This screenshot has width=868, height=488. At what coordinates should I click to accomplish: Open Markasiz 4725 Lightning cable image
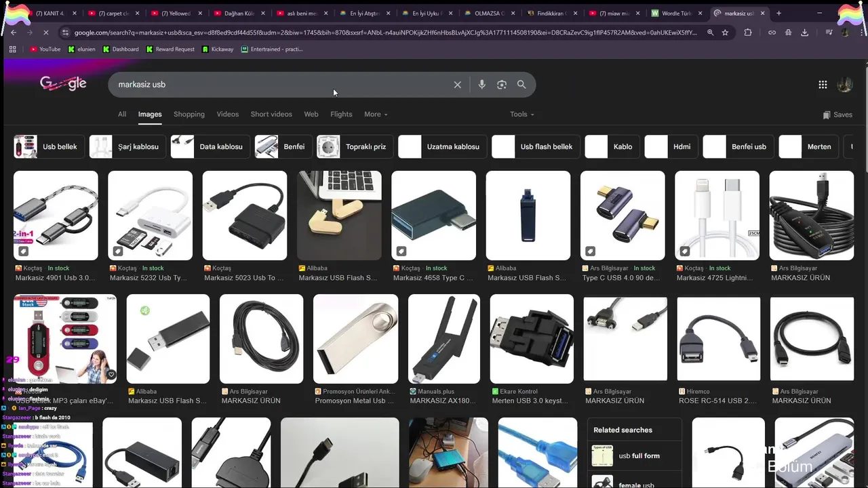click(717, 216)
